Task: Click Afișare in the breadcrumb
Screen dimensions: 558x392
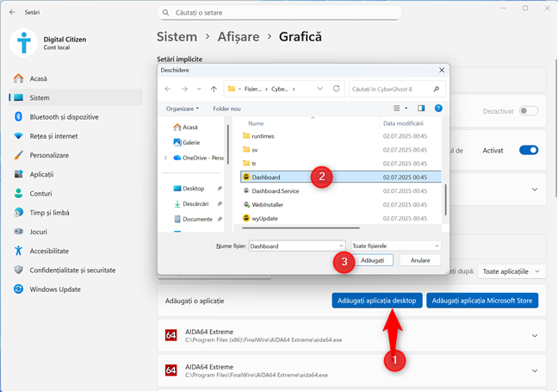Action: (x=239, y=37)
